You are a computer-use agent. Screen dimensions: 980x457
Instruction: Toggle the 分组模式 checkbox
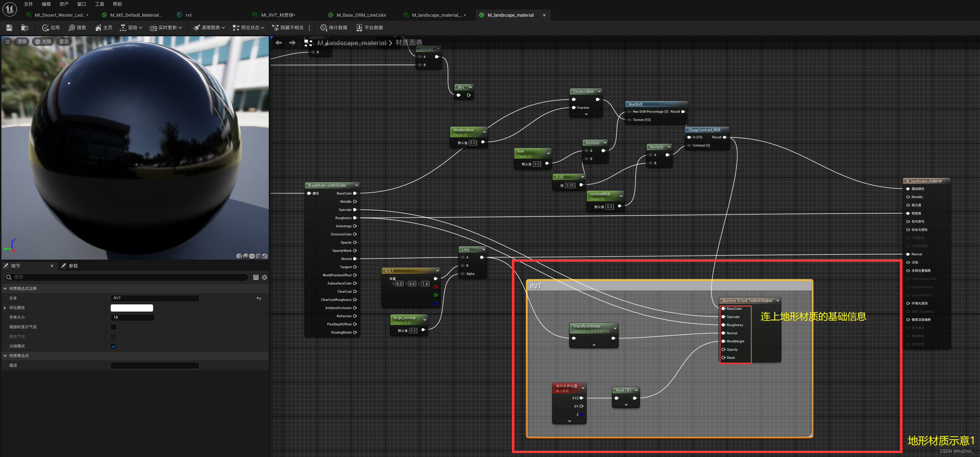113,346
